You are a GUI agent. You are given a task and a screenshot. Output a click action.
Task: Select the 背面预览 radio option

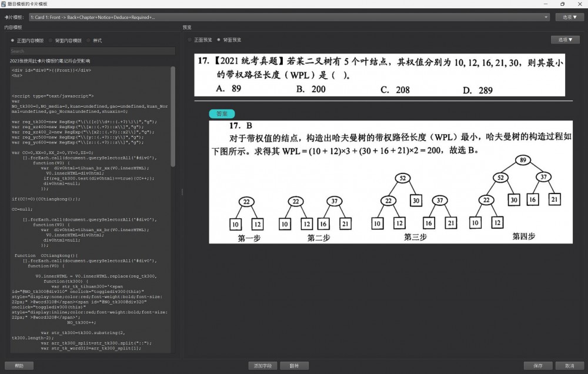(219, 40)
